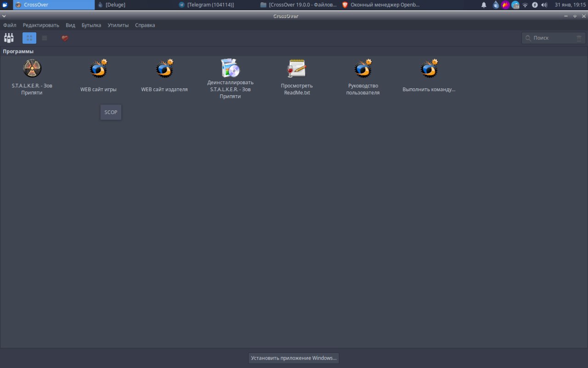Click CrossOver entry in the taskbar
The width and height of the screenshot is (588, 368).
point(54,5)
